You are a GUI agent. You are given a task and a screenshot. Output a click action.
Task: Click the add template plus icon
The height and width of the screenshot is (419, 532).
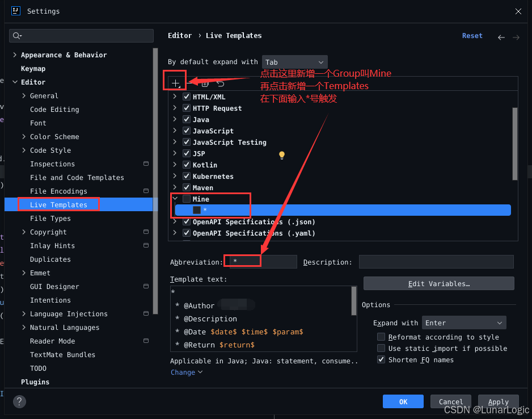click(175, 83)
